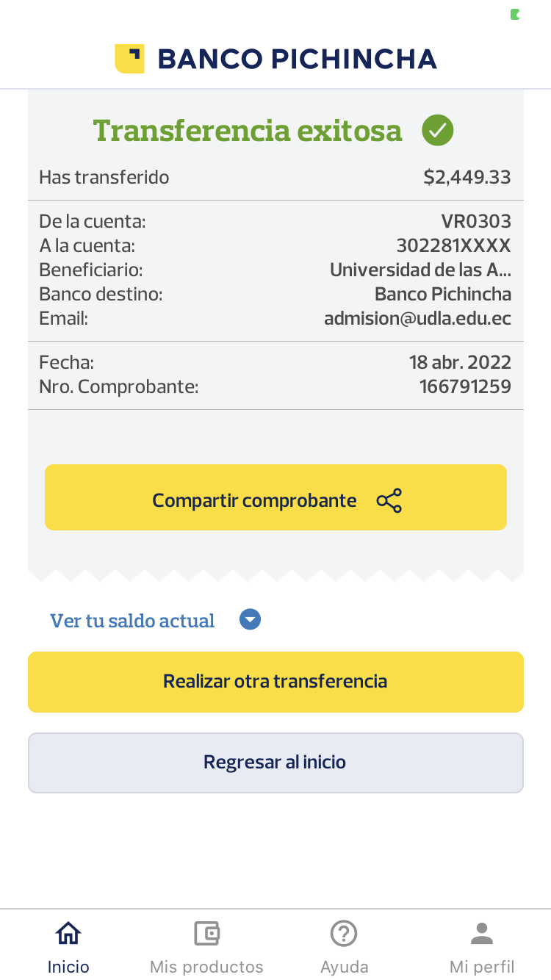Tap the green battery status indicator
This screenshot has height=980, width=551.
point(516,15)
